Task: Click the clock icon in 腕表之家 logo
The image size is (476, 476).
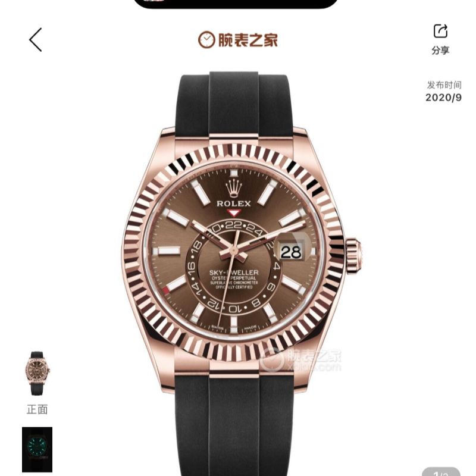Action: click(206, 40)
